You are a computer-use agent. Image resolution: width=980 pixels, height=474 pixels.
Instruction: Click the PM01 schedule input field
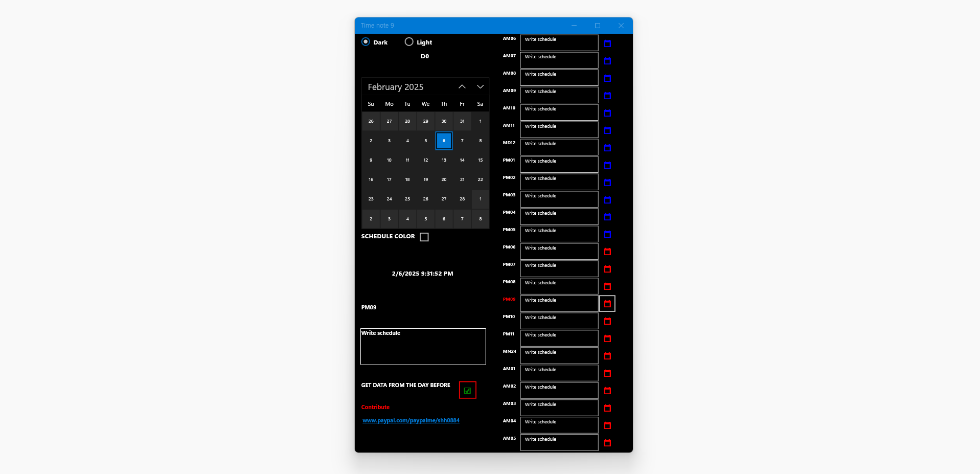[x=559, y=165]
